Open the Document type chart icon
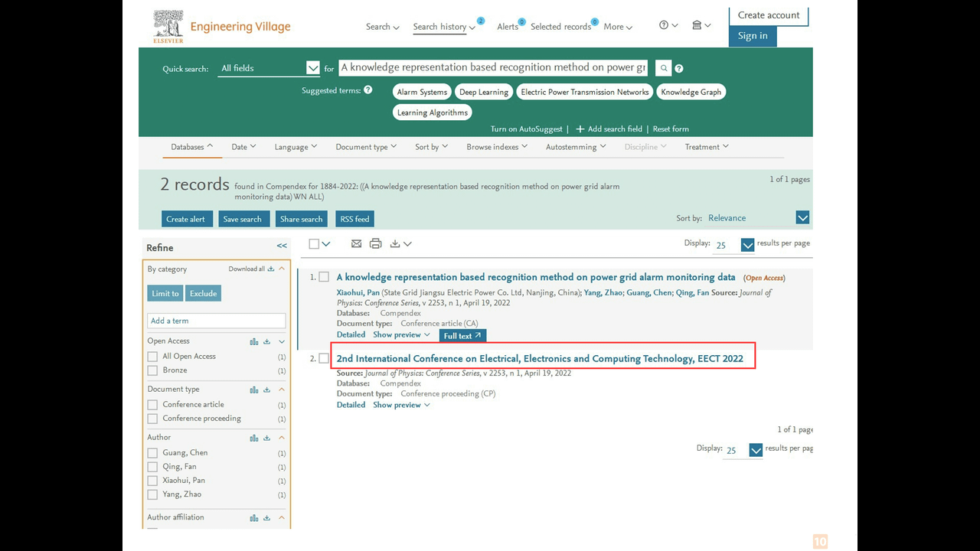The width and height of the screenshot is (980, 551). [254, 390]
